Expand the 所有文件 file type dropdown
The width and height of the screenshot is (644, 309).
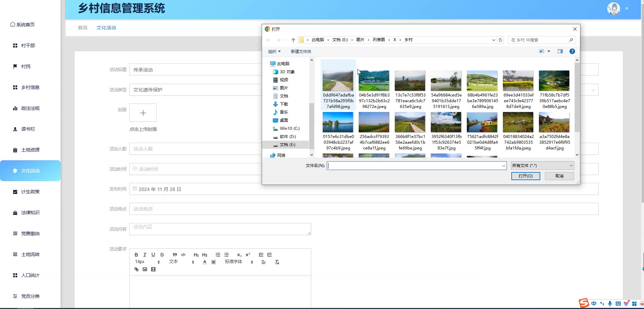(542, 166)
